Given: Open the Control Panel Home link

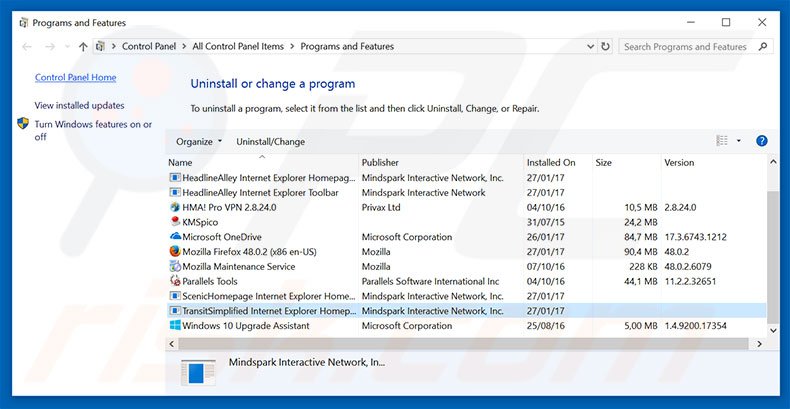Looking at the screenshot, I should click(76, 77).
